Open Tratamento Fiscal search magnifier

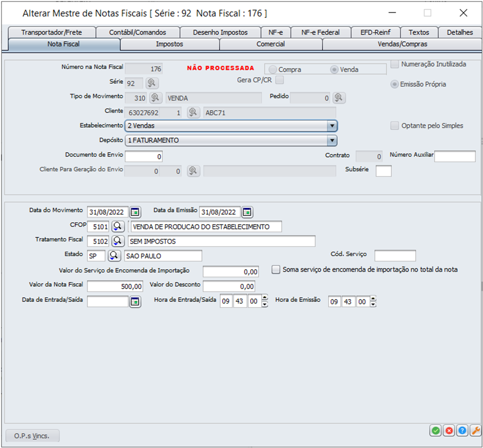[x=117, y=241]
